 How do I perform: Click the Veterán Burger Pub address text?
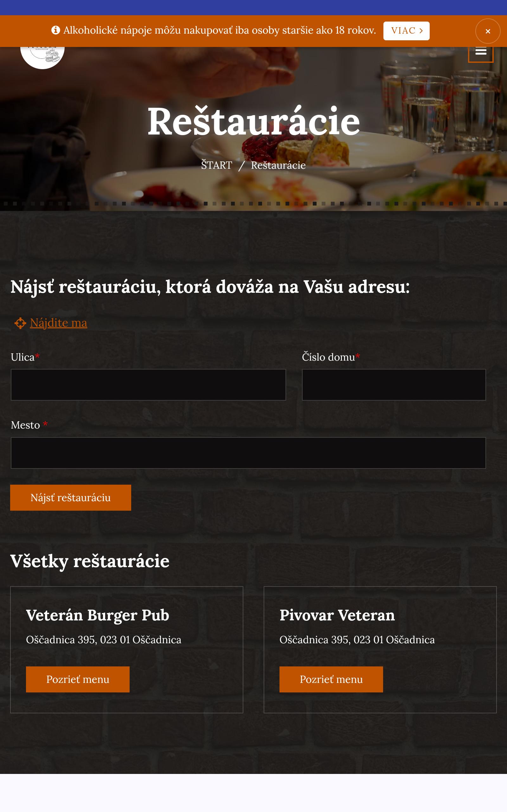[x=104, y=640]
